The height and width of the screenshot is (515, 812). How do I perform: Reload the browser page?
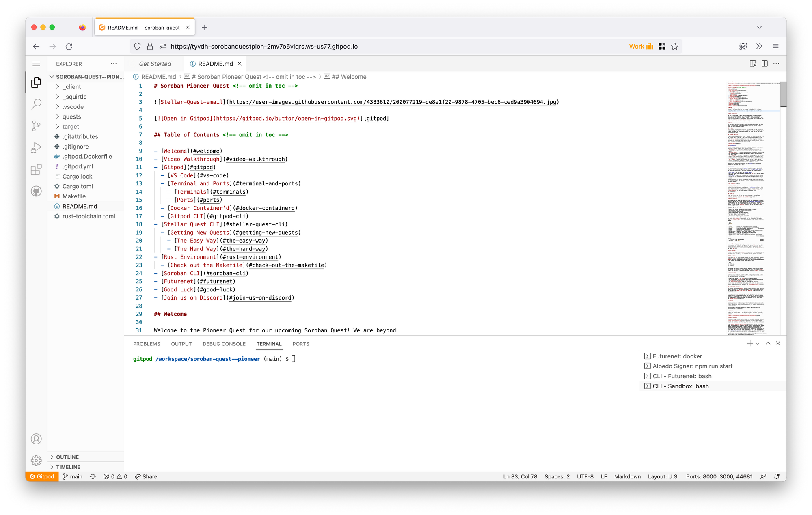tap(69, 47)
